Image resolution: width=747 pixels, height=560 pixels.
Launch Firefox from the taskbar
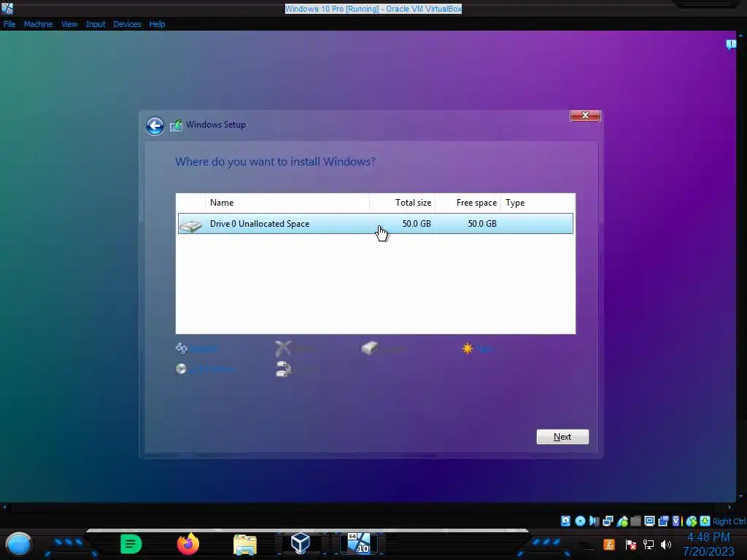coord(188,544)
